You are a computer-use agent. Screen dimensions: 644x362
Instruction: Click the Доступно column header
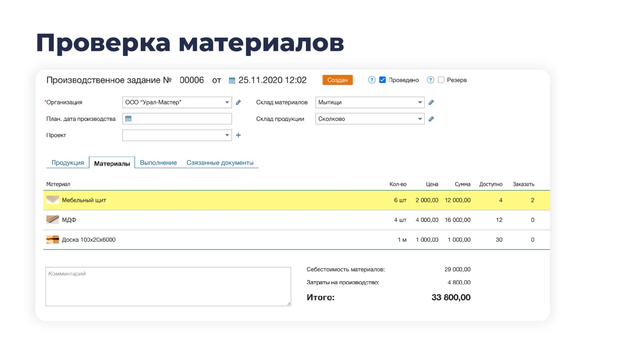click(491, 184)
